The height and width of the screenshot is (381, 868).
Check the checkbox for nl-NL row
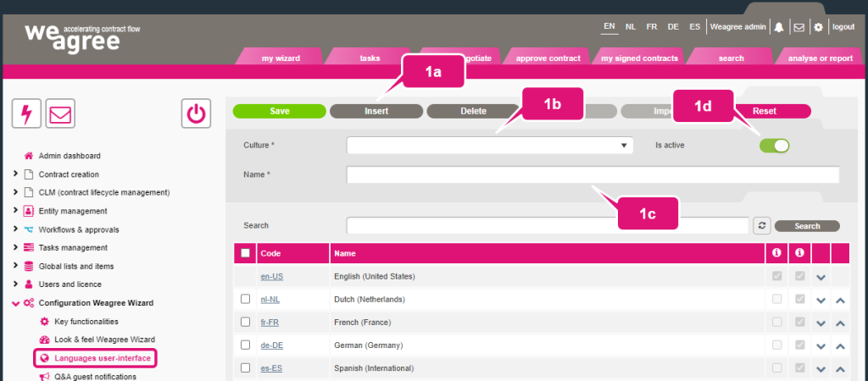[x=246, y=299]
